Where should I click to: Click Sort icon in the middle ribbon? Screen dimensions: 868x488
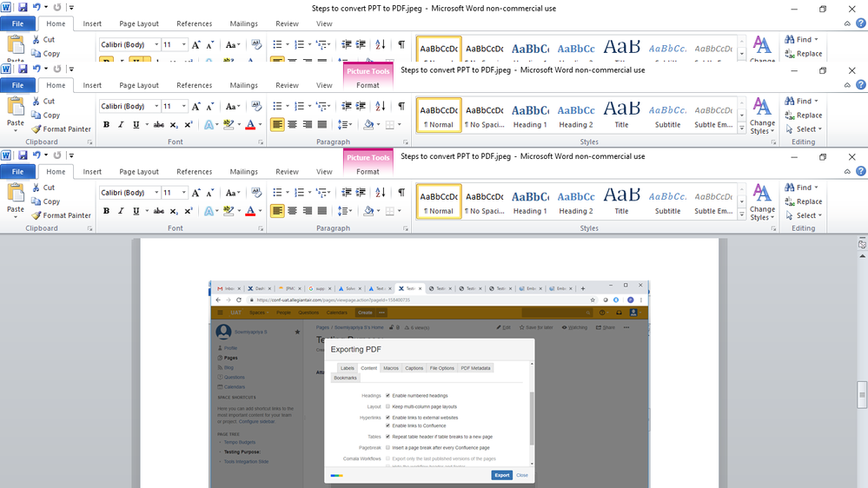click(x=381, y=106)
